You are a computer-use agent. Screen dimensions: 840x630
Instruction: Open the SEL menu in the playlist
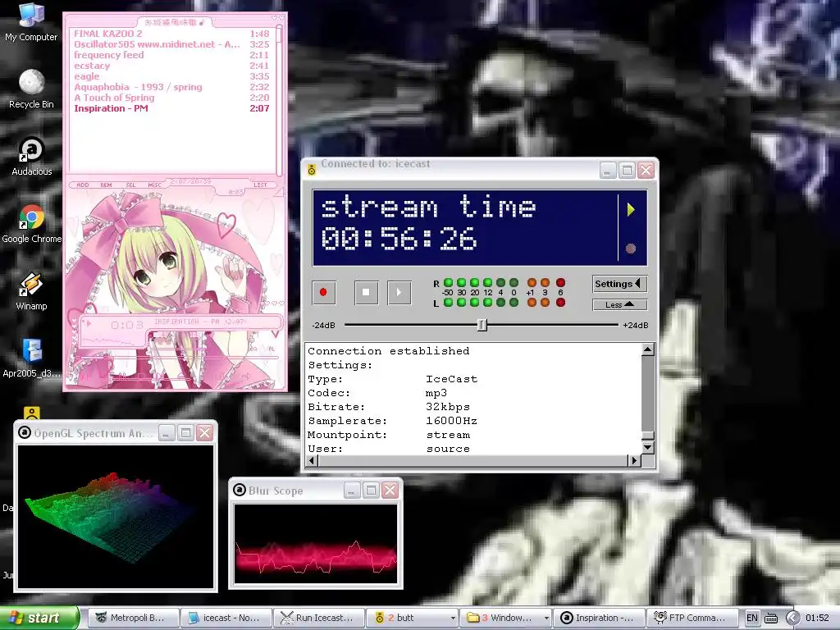click(130, 185)
